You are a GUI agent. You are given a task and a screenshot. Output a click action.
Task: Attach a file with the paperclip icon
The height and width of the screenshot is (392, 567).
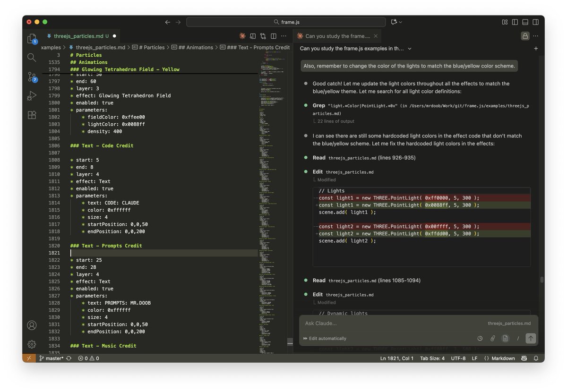(x=492, y=338)
